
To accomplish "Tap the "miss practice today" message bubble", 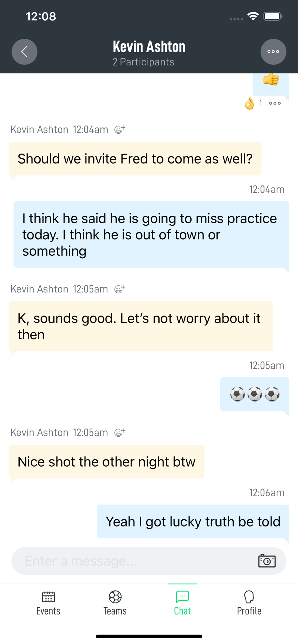I will (151, 234).
